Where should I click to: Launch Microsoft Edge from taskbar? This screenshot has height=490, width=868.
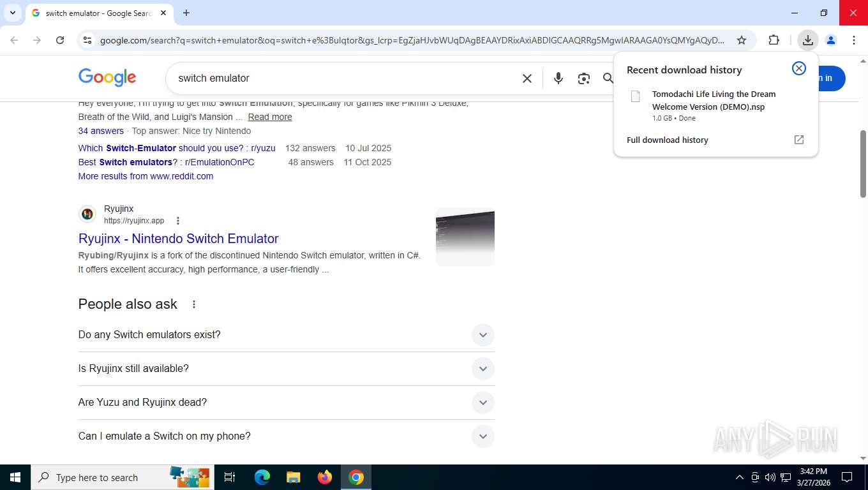[x=262, y=477]
